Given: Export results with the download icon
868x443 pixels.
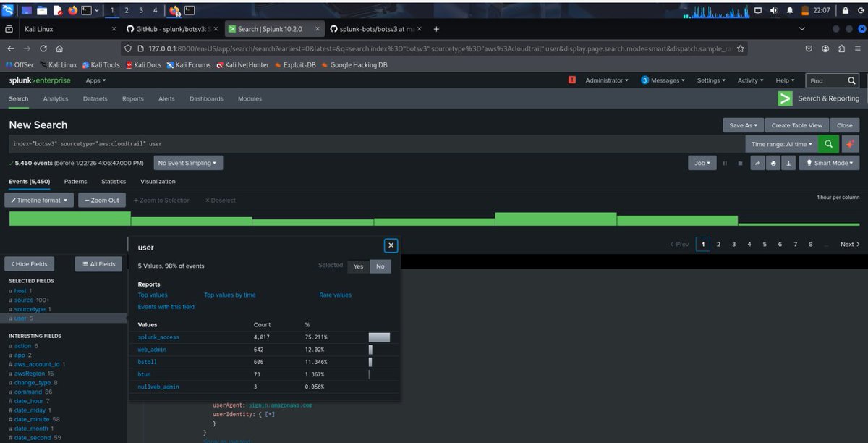Looking at the screenshot, I should coord(788,164).
